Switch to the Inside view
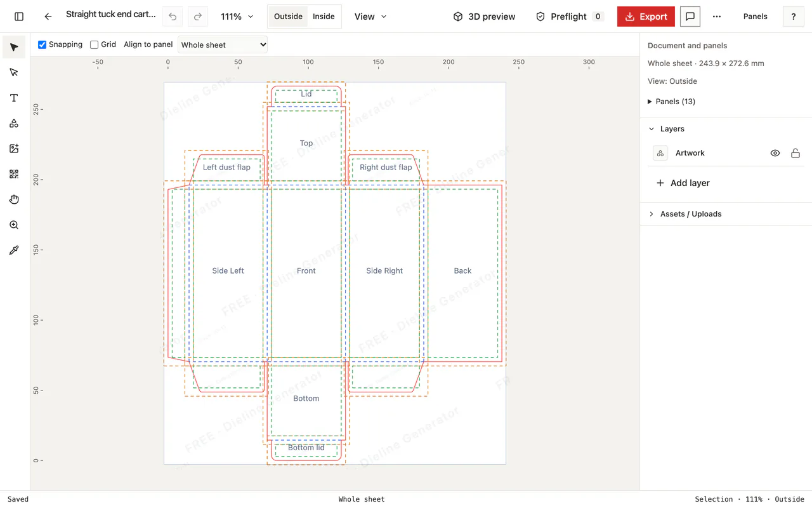Viewport: 812px width, 508px height. [324, 17]
